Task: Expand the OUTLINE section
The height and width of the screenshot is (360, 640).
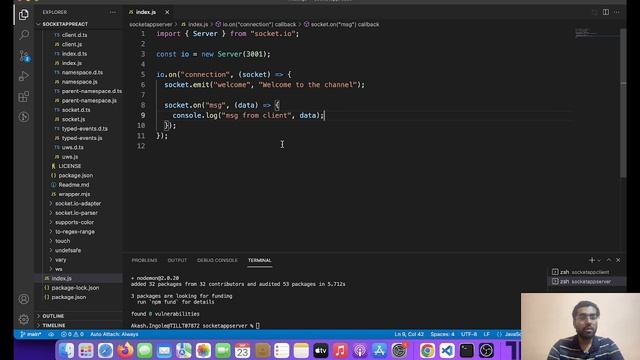Action: click(53, 316)
